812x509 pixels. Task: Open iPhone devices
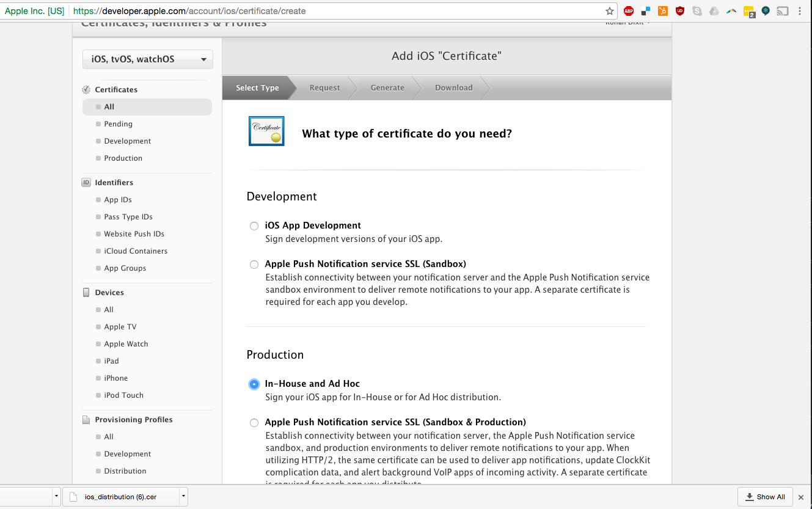coord(116,378)
